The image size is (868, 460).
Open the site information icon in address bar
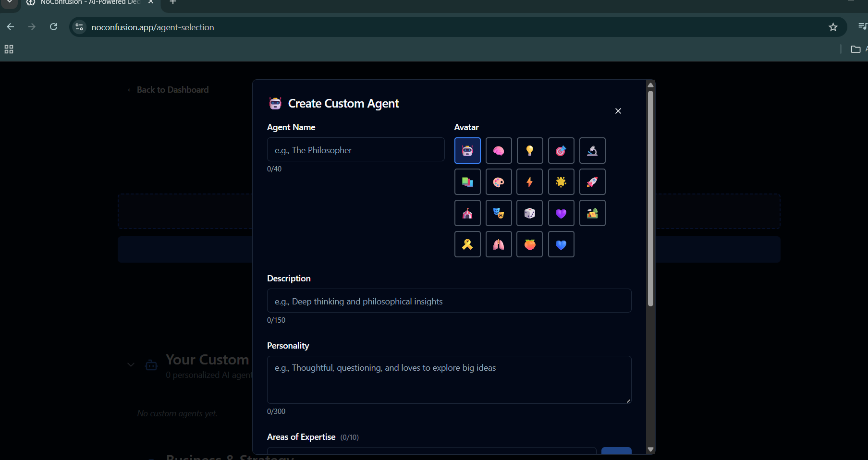coord(80,27)
